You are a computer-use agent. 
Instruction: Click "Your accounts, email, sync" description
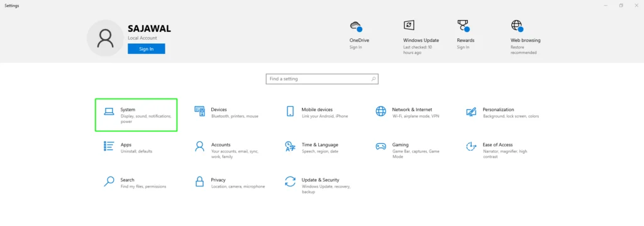[x=235, y=154]
